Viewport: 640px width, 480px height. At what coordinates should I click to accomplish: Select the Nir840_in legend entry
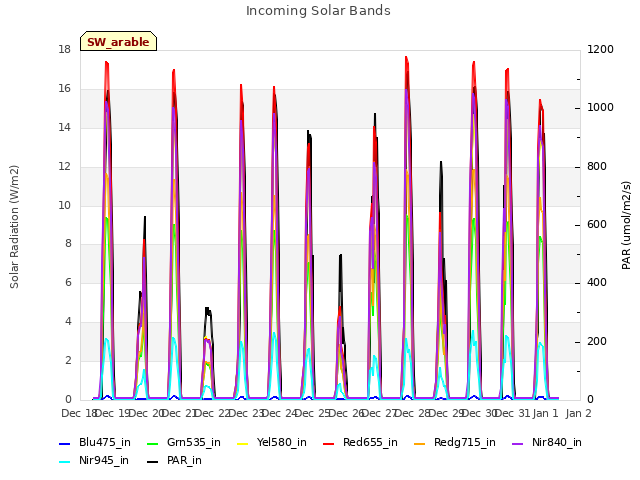547,442
